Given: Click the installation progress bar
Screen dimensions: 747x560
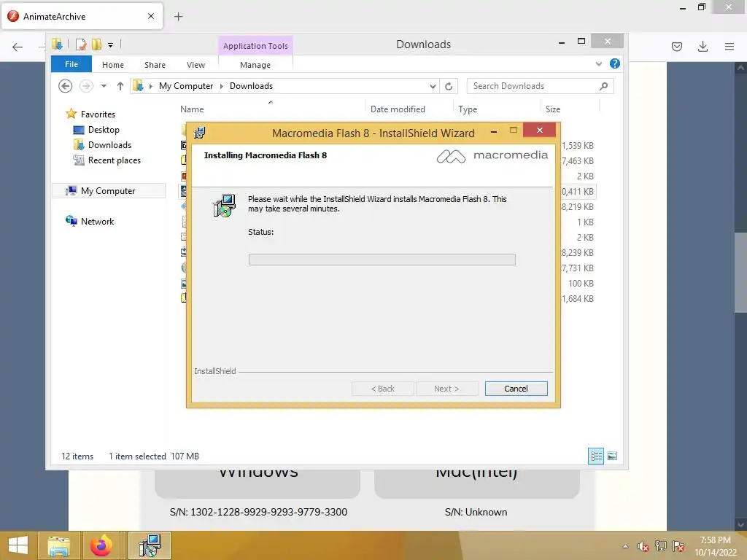Looking at the screenshot, I should (x=382, y=260).
